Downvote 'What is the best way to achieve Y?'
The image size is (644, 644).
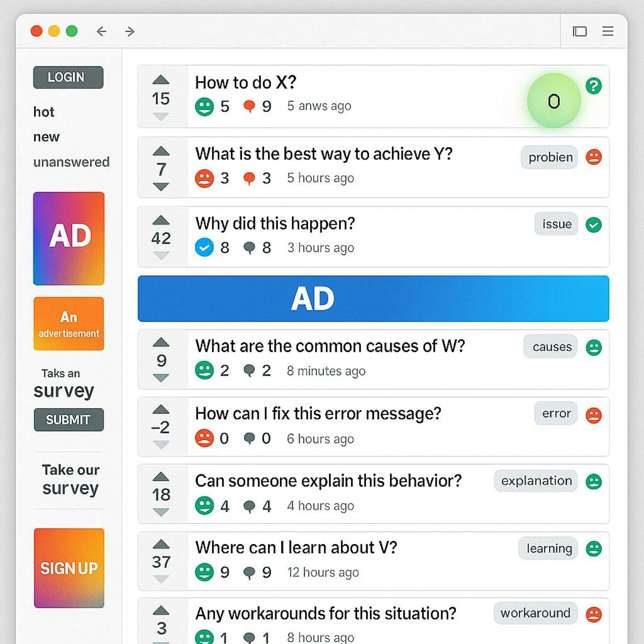point(161,186)
